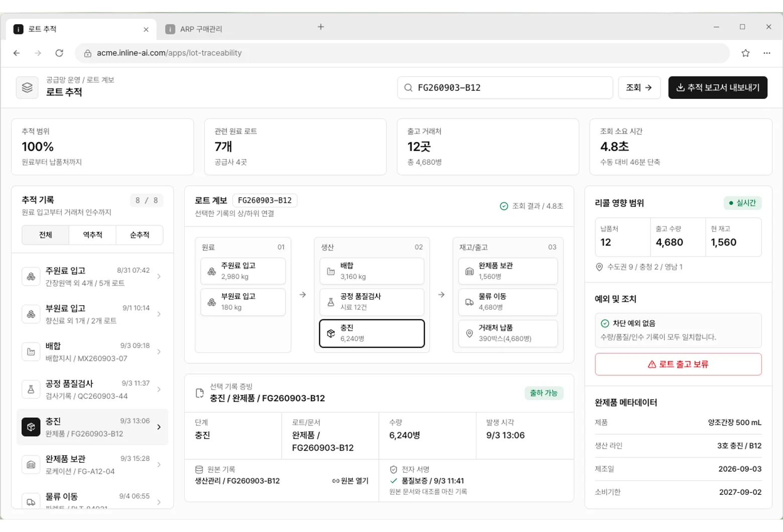Expand the 충진 record chevron
This screenshot has height=532, width=783.
[159, 427]
